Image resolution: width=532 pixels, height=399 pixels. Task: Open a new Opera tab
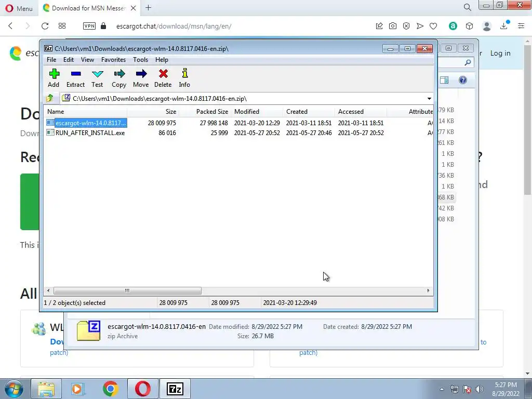pyautogui.click(x=148, y=8)
